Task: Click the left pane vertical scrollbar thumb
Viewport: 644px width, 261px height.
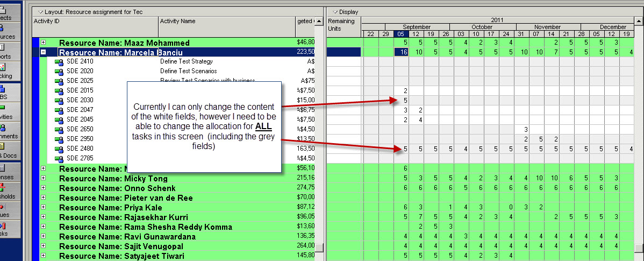Action: (319, 248)
